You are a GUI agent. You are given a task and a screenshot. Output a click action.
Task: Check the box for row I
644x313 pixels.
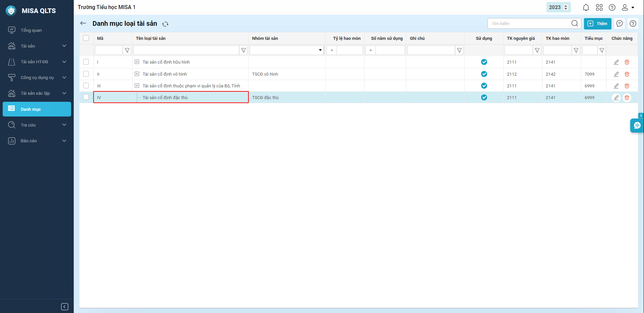[86, 62]
